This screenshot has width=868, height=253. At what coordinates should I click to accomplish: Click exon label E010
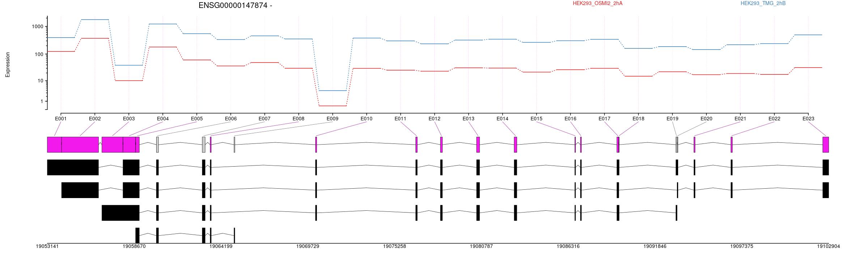pos(366,119)
